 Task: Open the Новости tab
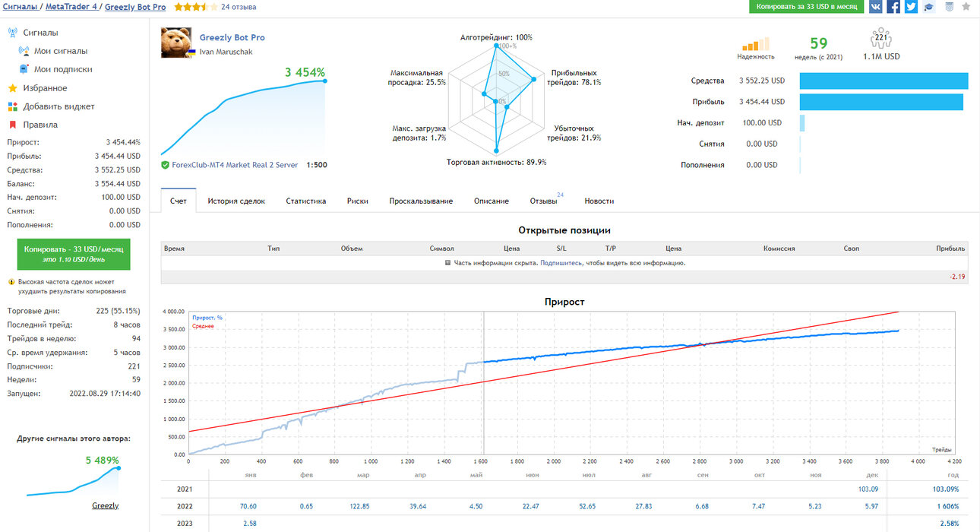click(x=599, y=201)
